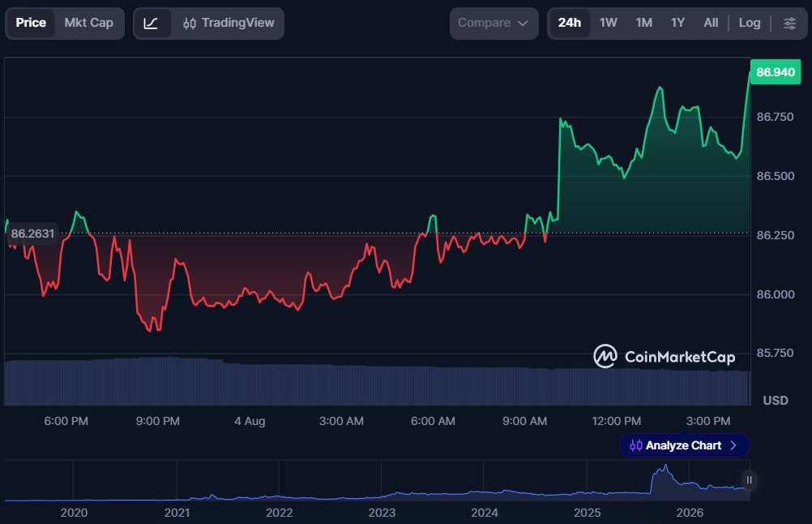Select the 1M time range
This screenshot has width=812, height=524.
643,23
